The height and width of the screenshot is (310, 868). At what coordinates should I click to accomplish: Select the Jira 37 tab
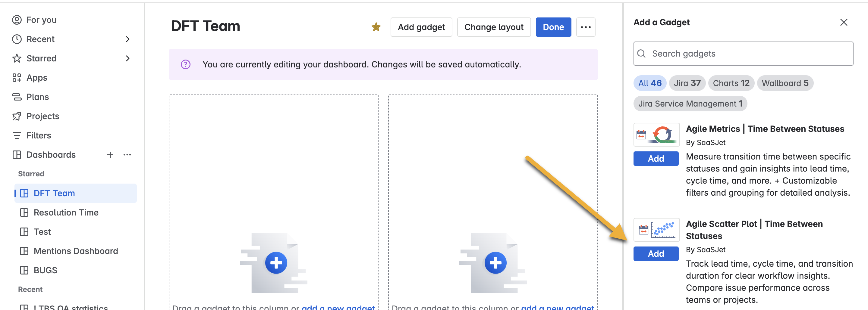687,83
